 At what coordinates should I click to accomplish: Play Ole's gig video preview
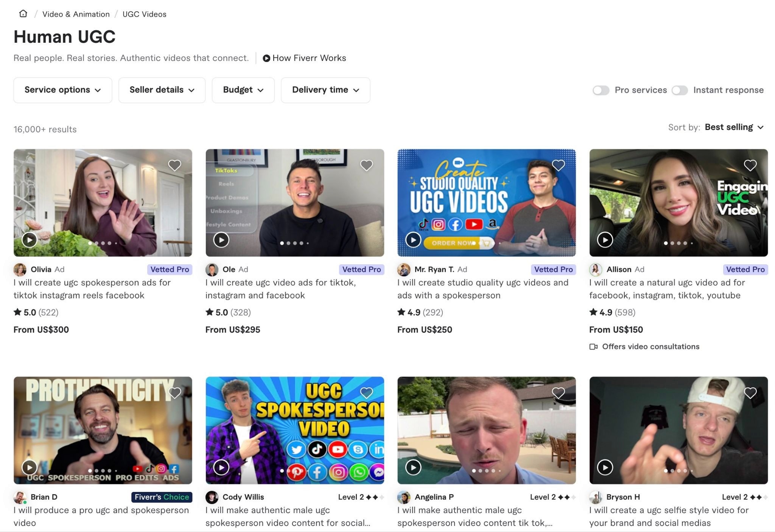pos(221,240)
